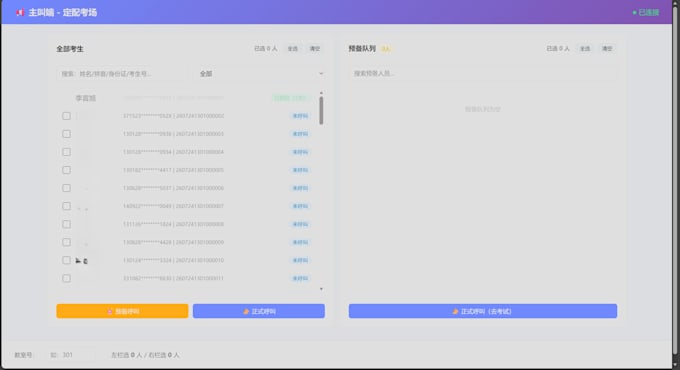Click the ID text on the row ending 0010
This screenshot has width=680, height=370.
(173, 260)
